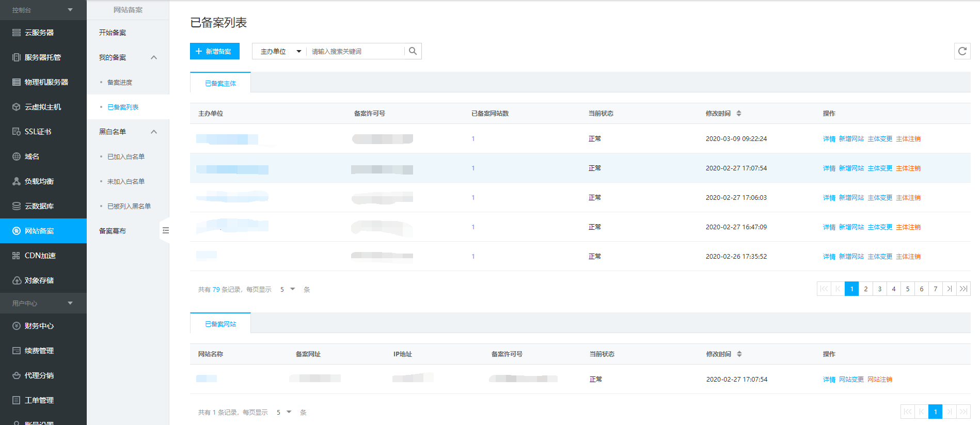Click the search magnifier icon
Viewport: 980px width, 425px height.
coord(413,51)
